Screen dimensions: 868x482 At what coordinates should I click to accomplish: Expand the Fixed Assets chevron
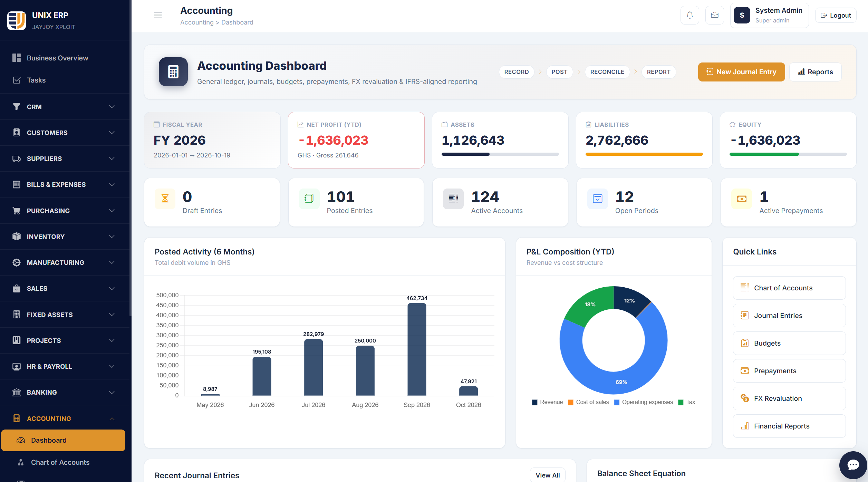tap(112, 315)
